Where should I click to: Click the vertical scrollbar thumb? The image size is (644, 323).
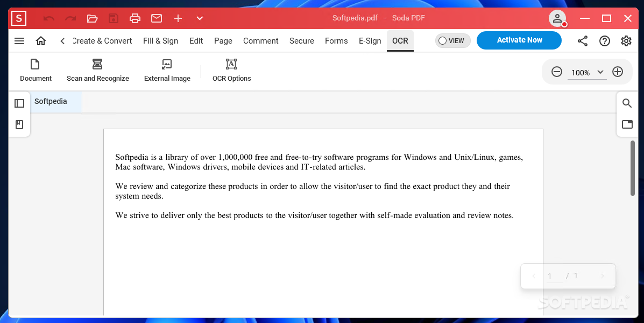(x=633, y=168)
